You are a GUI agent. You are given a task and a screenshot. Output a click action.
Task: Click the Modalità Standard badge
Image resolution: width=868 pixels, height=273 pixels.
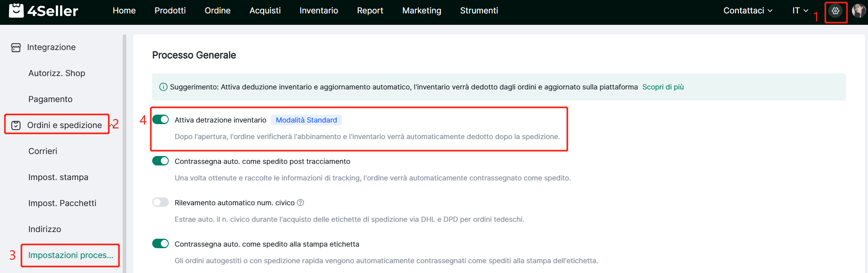[x=306, y=120]
